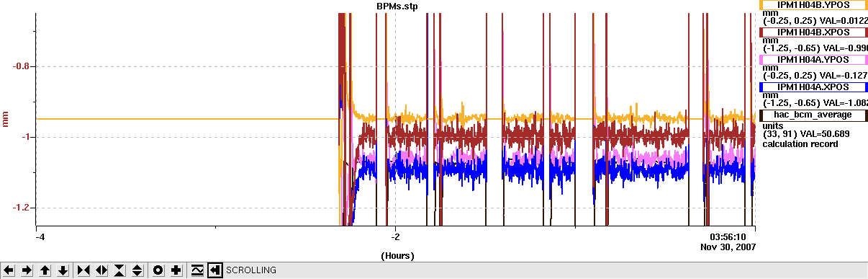Click the horizontal zoom-in bowtie icon
The width and height of the screenshot is (868, 279).
(x=83, y=270)
